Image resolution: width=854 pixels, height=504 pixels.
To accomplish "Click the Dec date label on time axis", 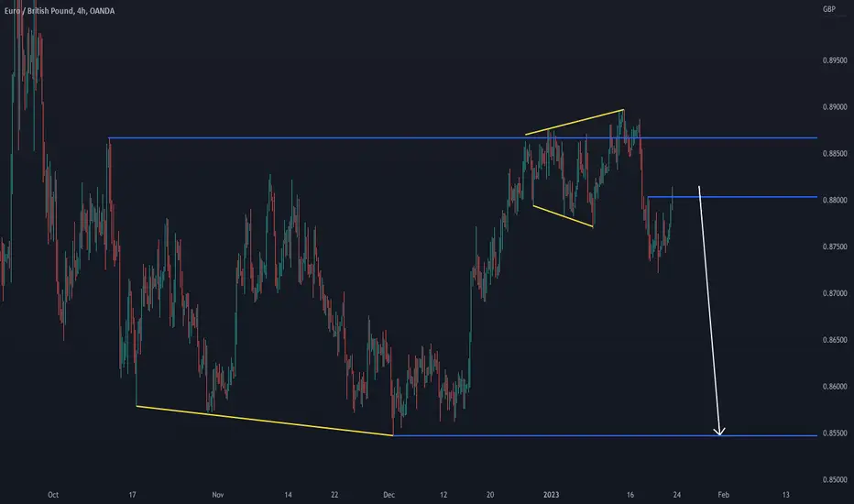I will 389,495.
